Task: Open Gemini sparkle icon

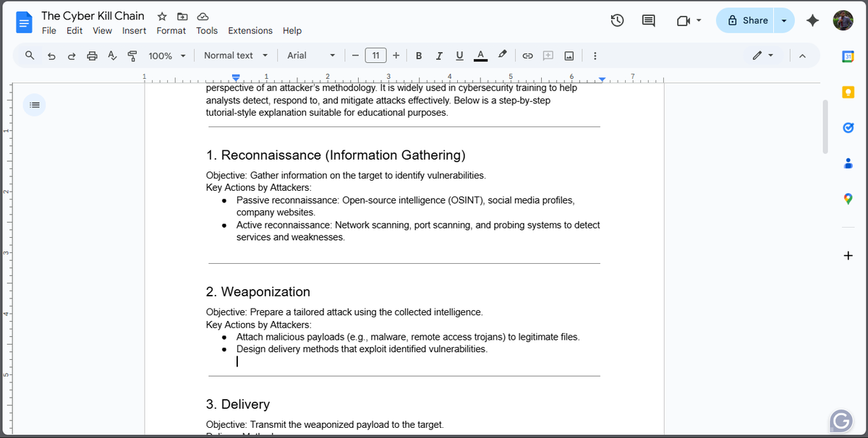Action: (812, 20)
